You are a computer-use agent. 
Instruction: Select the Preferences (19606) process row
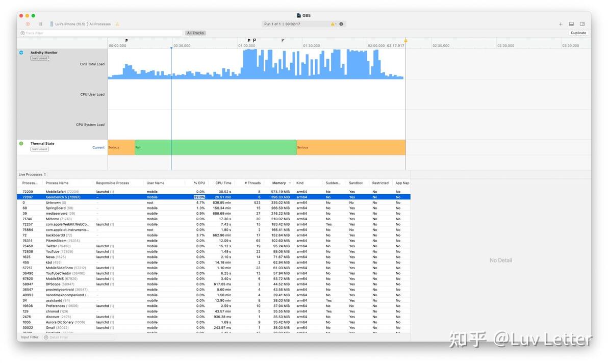(x=214, y=305)
